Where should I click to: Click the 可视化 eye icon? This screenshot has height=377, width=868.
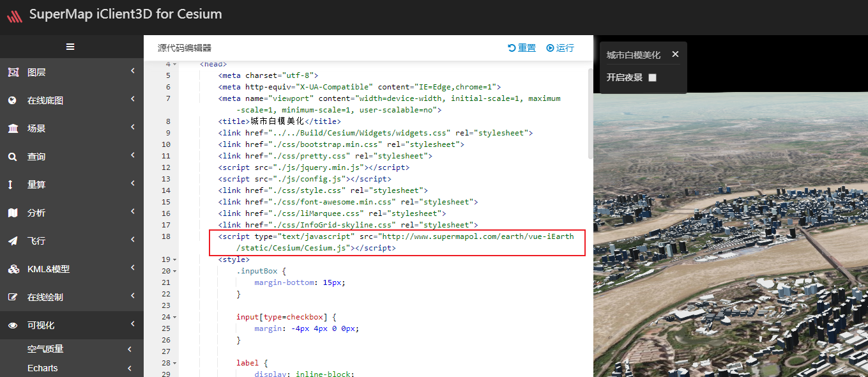point(13,325)
